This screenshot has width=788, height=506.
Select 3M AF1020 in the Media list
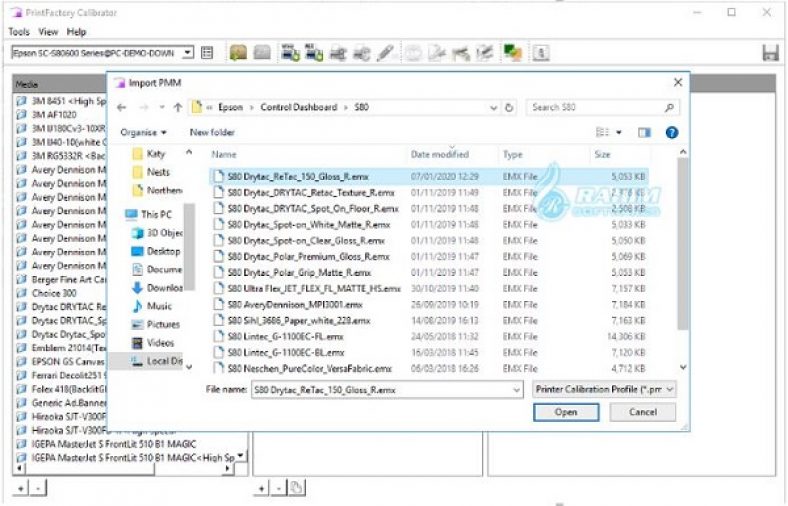(x=54, y=115)
